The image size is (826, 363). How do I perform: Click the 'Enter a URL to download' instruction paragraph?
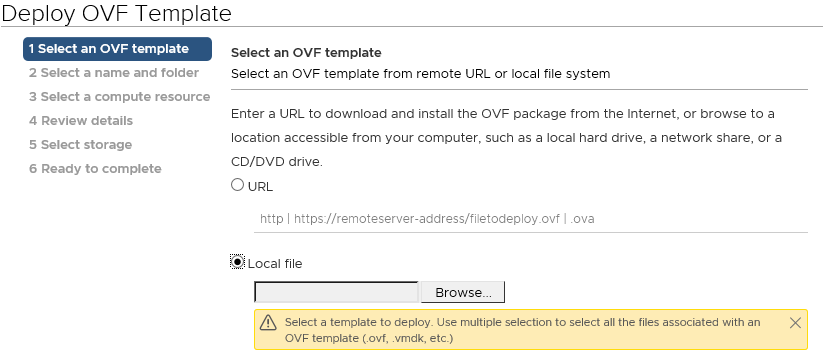(x=506, y=138)
